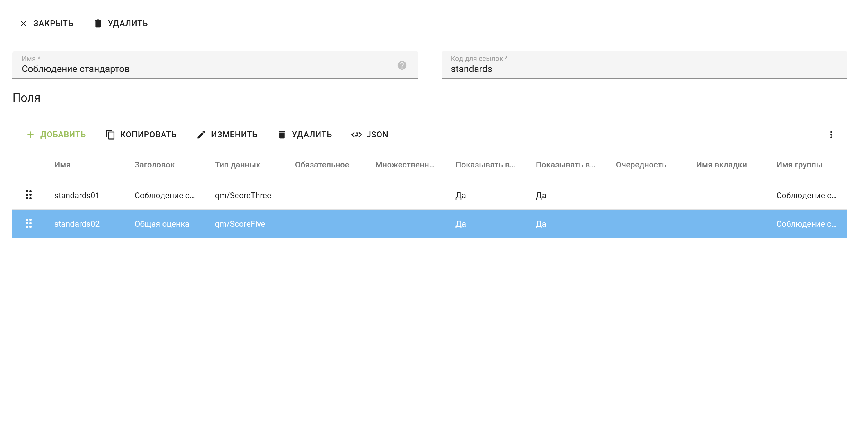Click the Изменить pencil icon
The image size is (868, 438).
(201, 135)
